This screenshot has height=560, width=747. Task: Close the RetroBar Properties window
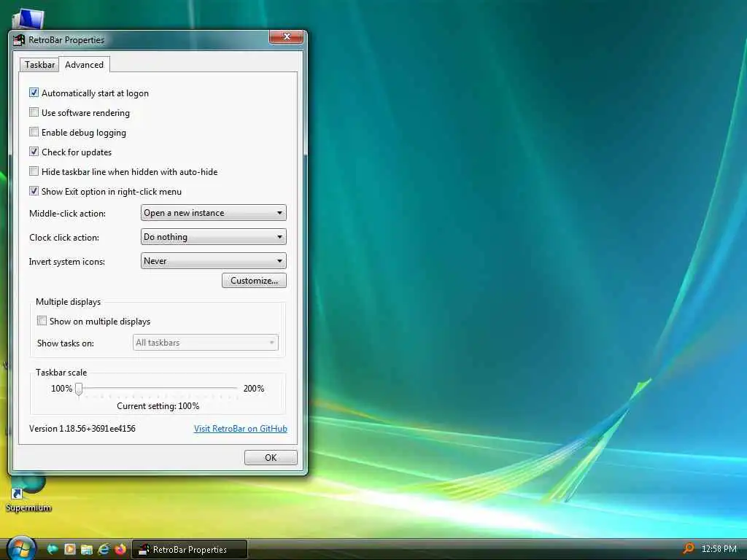click(286, 36)
